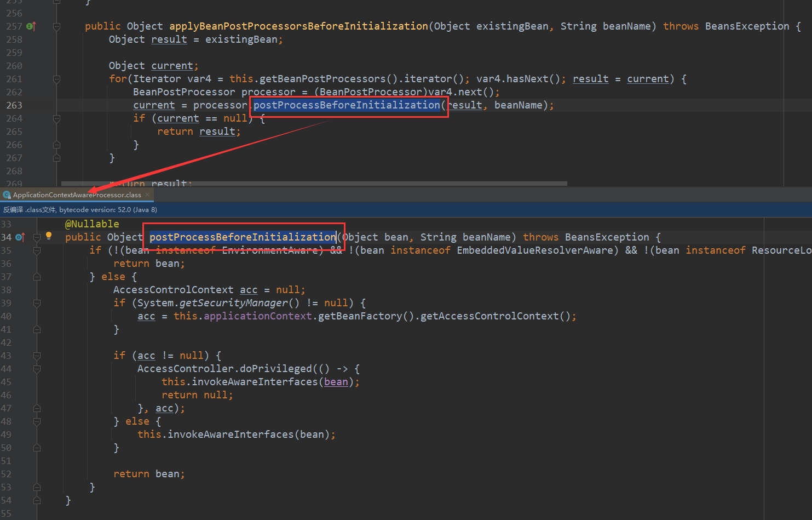Collapse the doPrivileged lambda fold at line 44
Viewport: 812px width, 520px height.
tap(37, 369)
